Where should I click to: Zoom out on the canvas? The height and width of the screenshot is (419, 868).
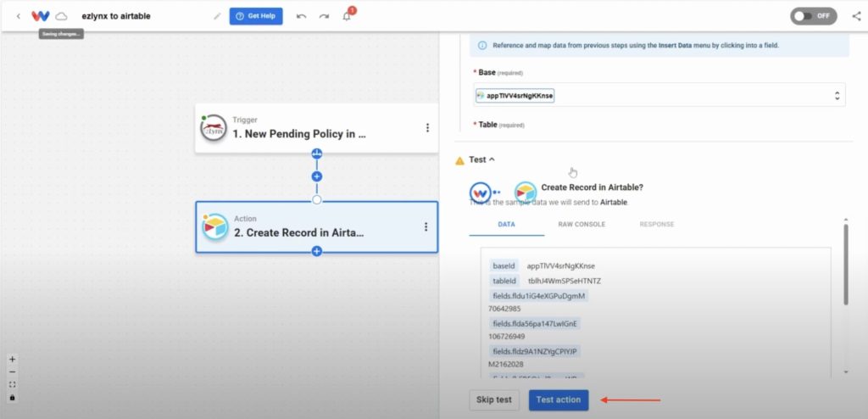(x=12, y=372)
